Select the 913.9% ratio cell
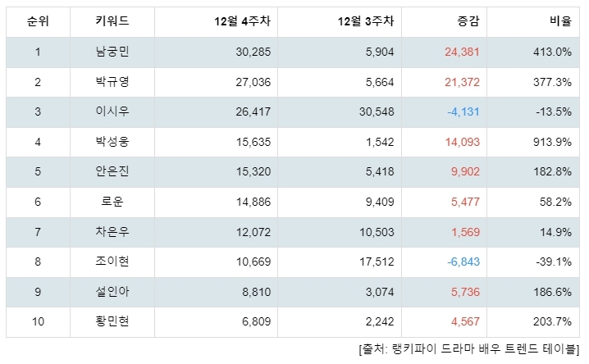 click(552, 142)
